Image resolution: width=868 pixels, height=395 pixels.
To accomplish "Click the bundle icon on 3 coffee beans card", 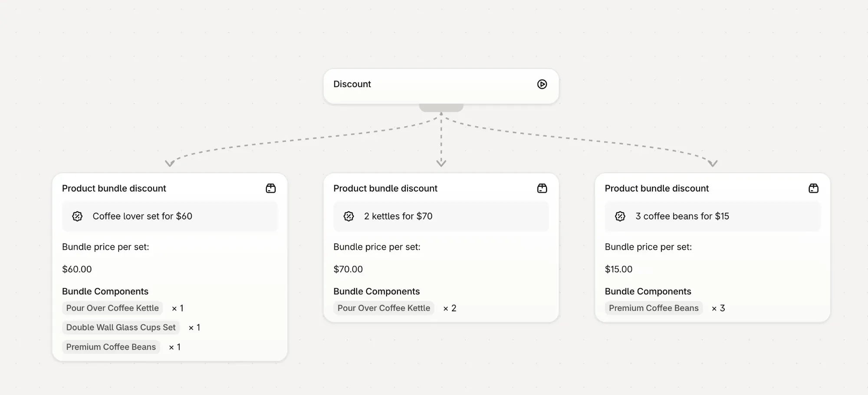I will click(x=814, y=188).
